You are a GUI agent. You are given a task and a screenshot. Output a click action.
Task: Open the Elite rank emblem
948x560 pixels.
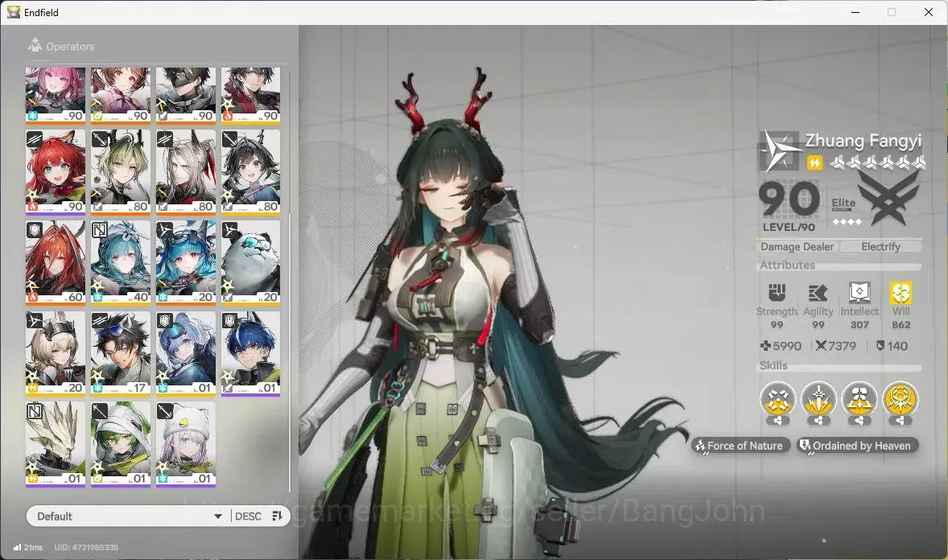(887, 199)
